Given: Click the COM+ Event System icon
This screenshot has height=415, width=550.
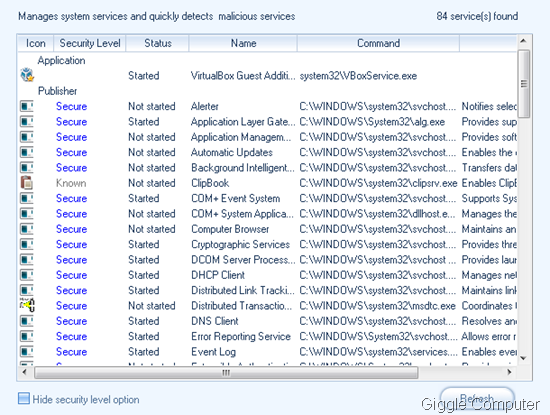Looking at the screenshot, I should [x=27, y=198].
